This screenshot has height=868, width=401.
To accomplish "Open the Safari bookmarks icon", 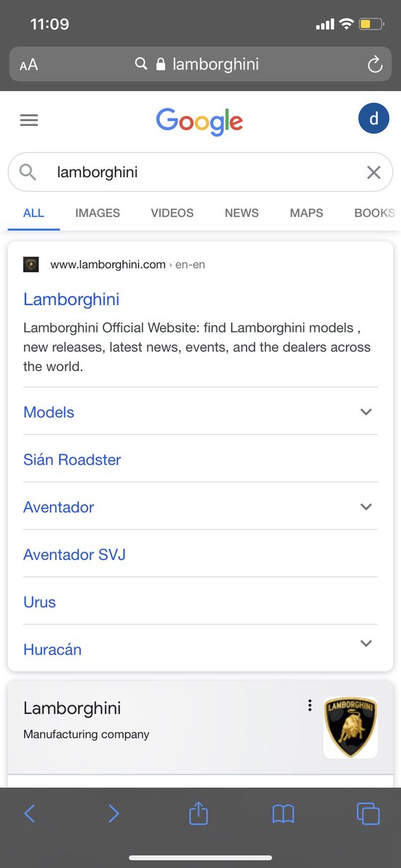I will coord(283,814).
